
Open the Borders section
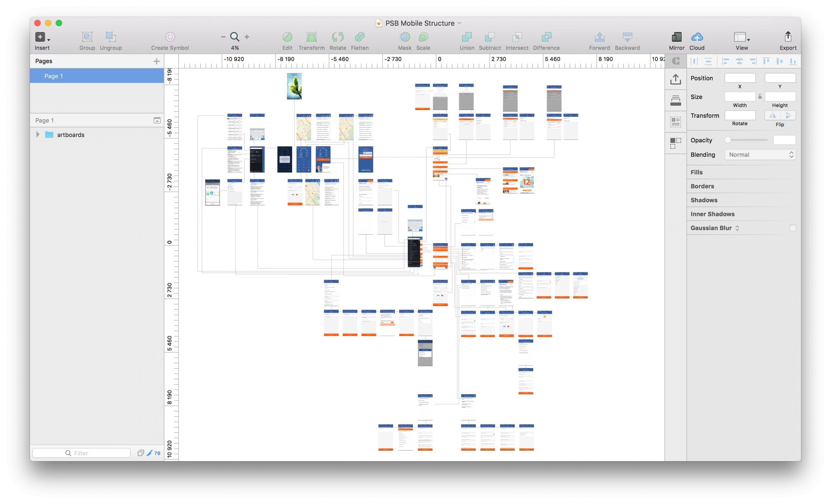pyautogui.click(x=702, y=186)
